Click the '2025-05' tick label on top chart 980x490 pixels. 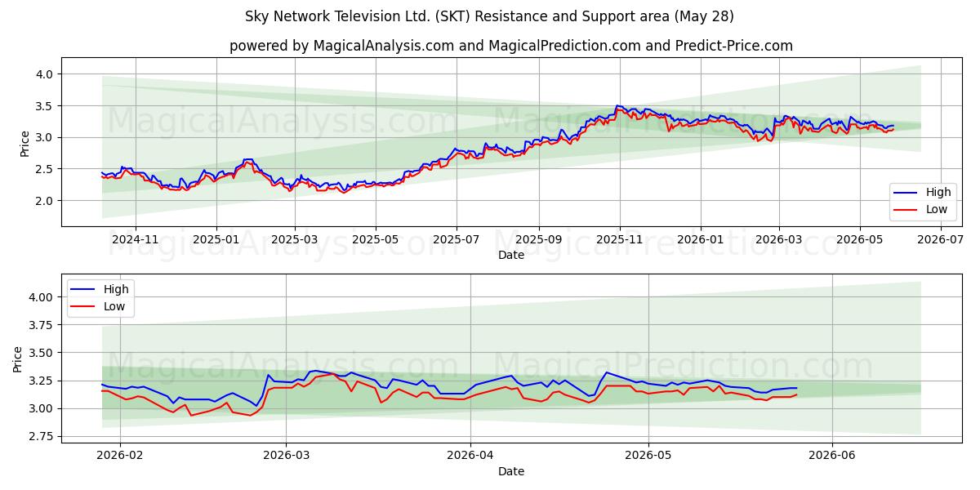(376, 239)
